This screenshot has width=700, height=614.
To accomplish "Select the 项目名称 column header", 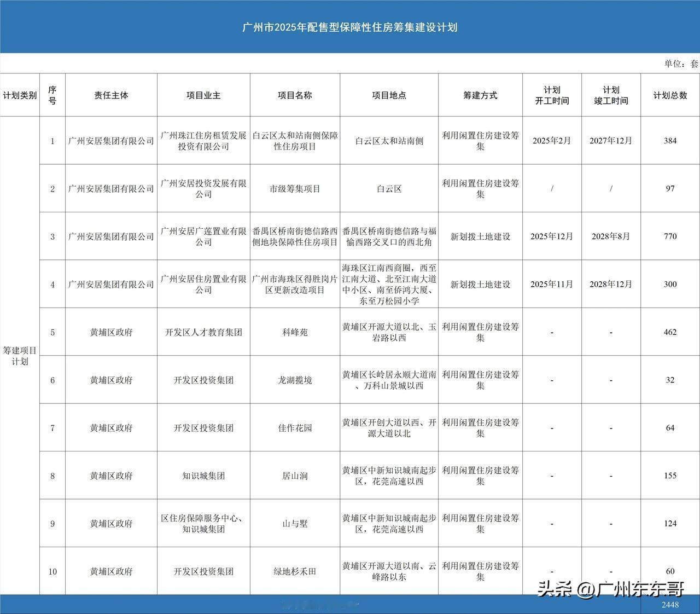I will click(295, 95).
